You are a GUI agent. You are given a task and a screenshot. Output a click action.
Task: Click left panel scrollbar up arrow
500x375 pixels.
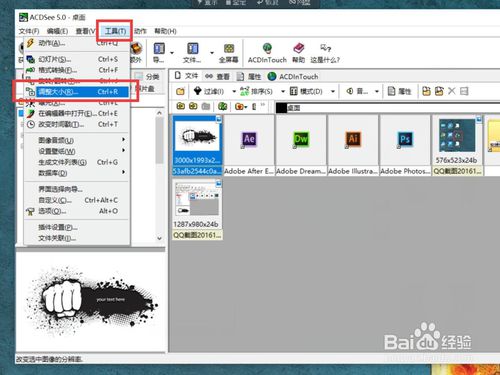(159, 113)
